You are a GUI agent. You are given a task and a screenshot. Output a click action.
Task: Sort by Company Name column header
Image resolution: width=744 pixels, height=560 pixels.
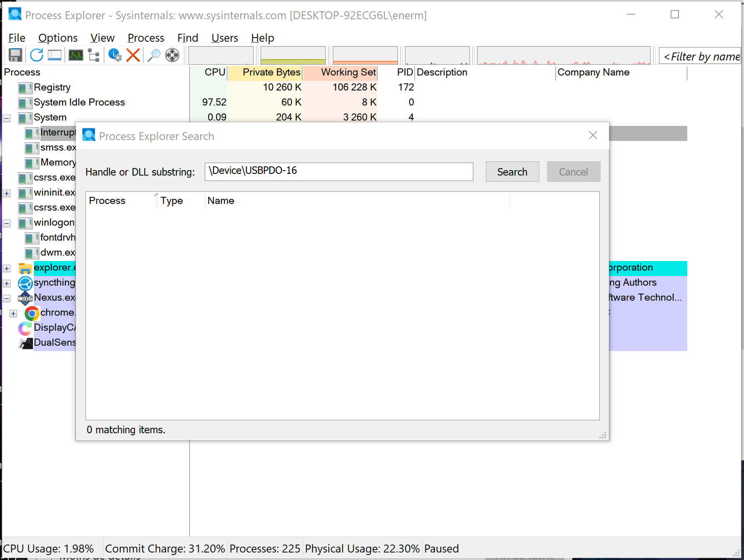point(621,73)
